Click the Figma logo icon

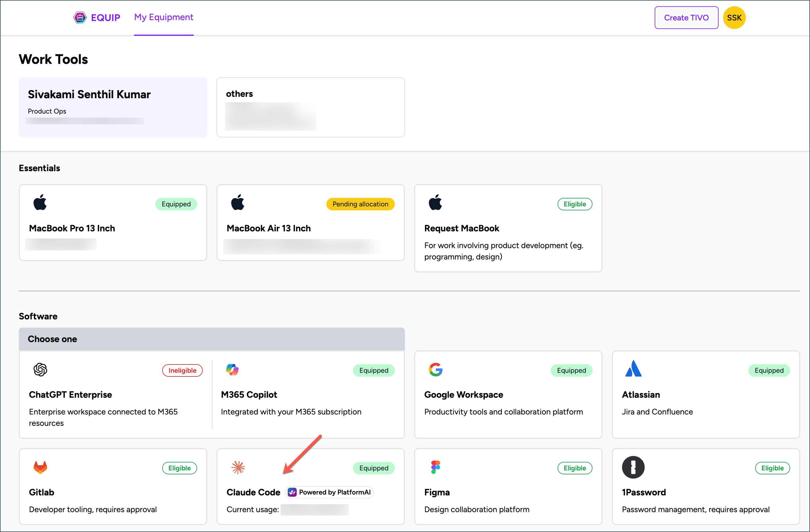coord(435,467)
